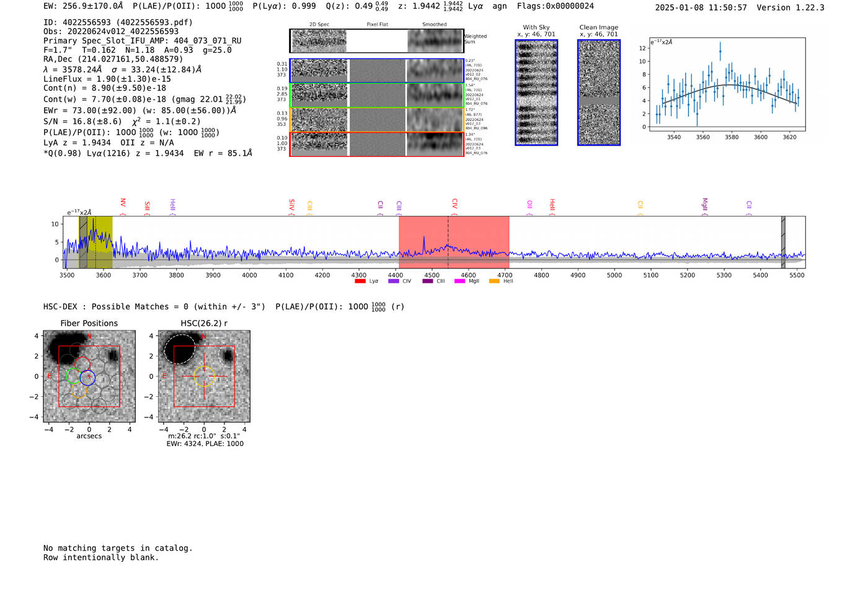Open the red-framed Smoothed cutout
Image resolution: width=868 pixels, height=591 pixels.
tap(435, 144)
